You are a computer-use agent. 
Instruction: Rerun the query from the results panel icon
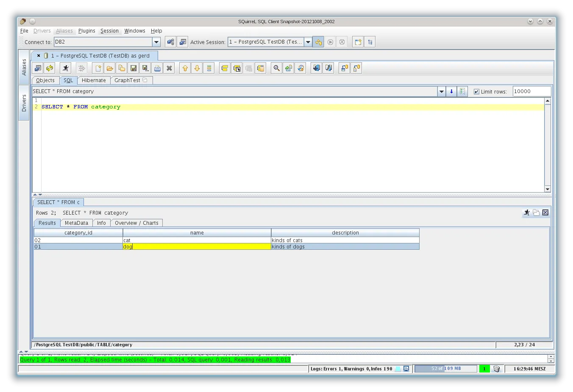point(526,213)
